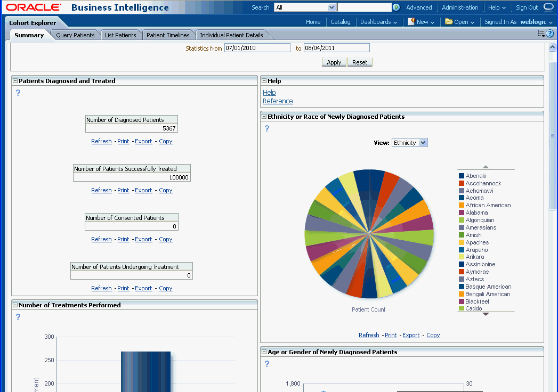Image resolution: width=558 pixels, height=392 pixels.
Task: Click the header search text box
Action: click(x=365, y=7)
